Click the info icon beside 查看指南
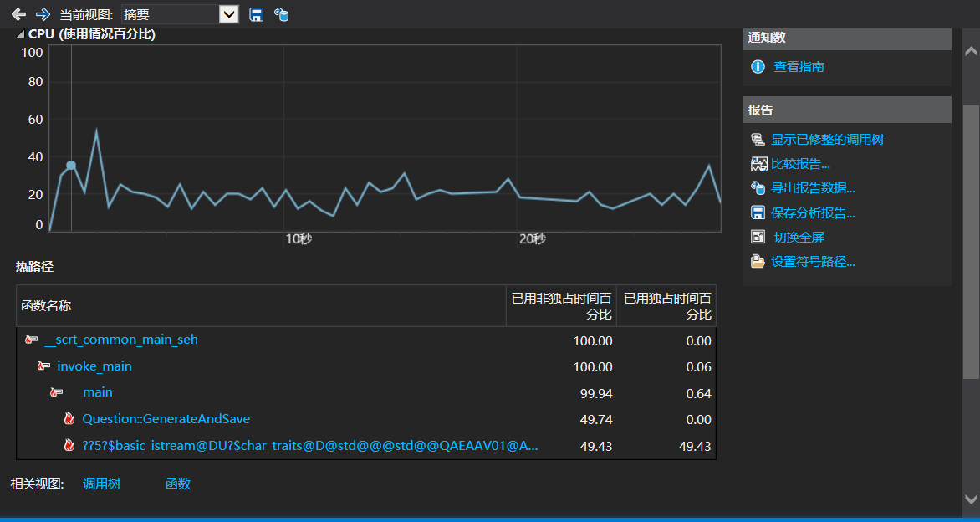The image size is (980, 522). 758,66
